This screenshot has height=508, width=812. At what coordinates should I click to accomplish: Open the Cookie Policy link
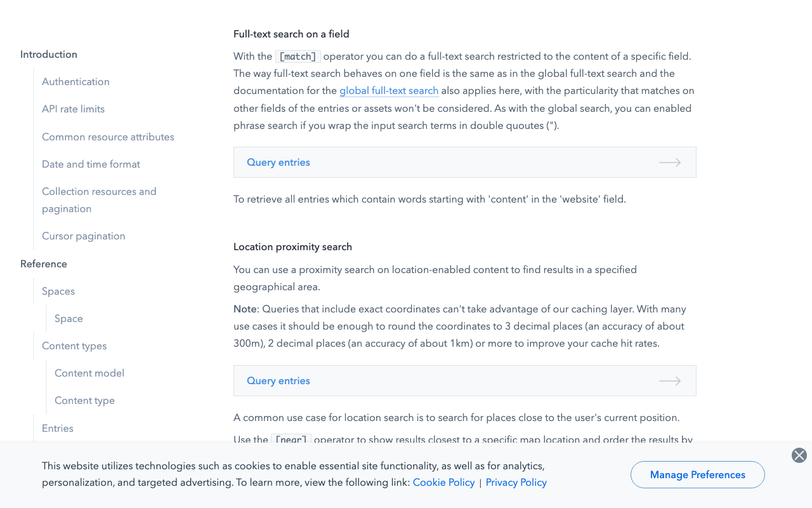coord(443,483)
